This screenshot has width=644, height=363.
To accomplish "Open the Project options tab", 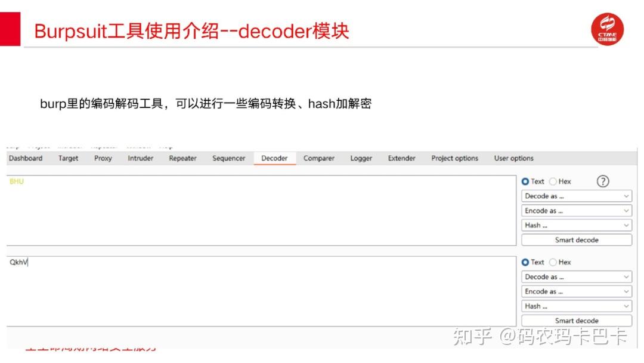I will tap(454, 158).
